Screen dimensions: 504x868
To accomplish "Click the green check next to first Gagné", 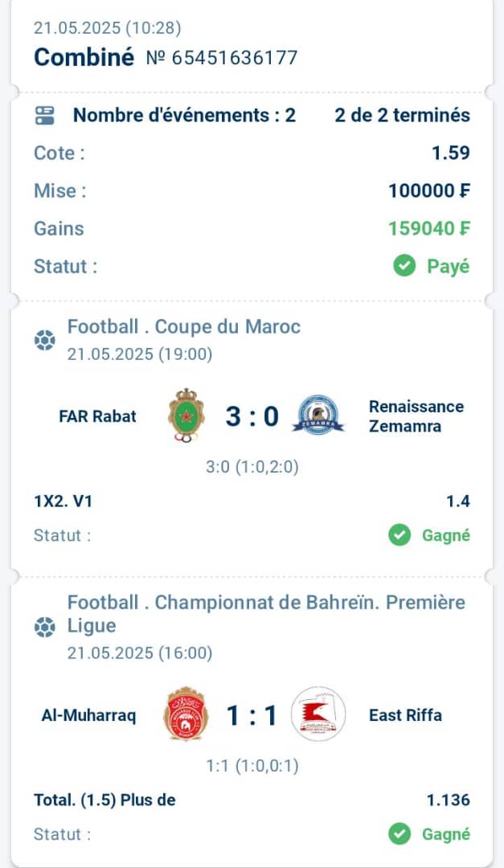I will coord(400,535).
